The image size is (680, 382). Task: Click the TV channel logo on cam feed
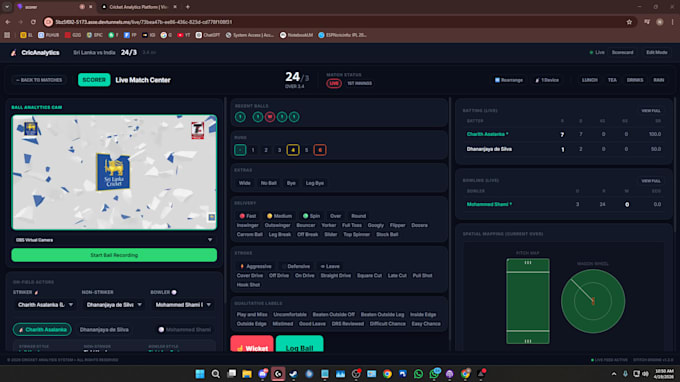tap(198, 130)
